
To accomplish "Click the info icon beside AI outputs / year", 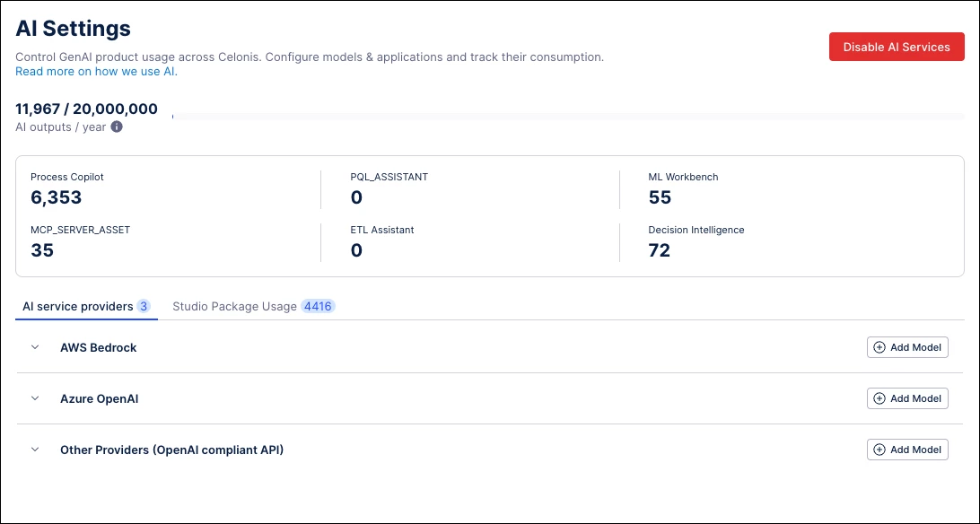I will (117, 127).
